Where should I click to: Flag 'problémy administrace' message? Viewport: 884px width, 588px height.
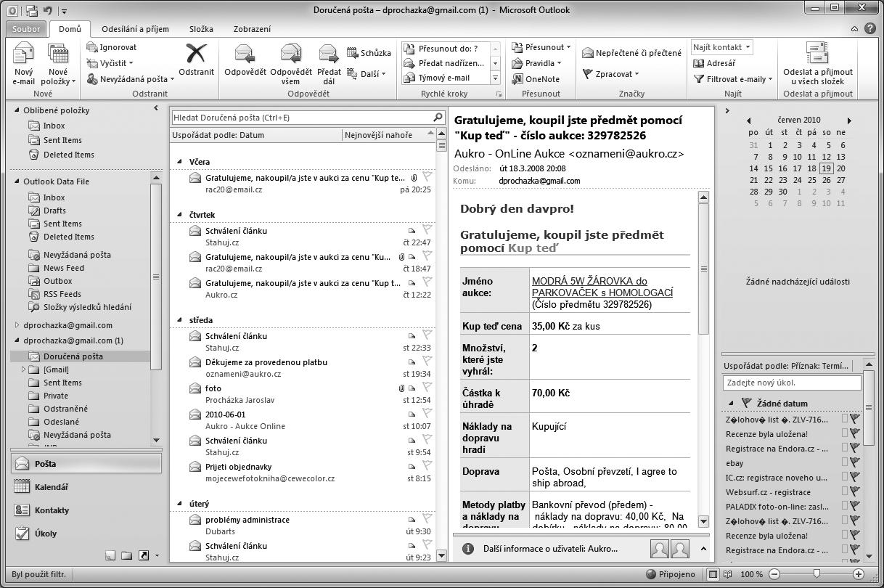pos(427,520)
